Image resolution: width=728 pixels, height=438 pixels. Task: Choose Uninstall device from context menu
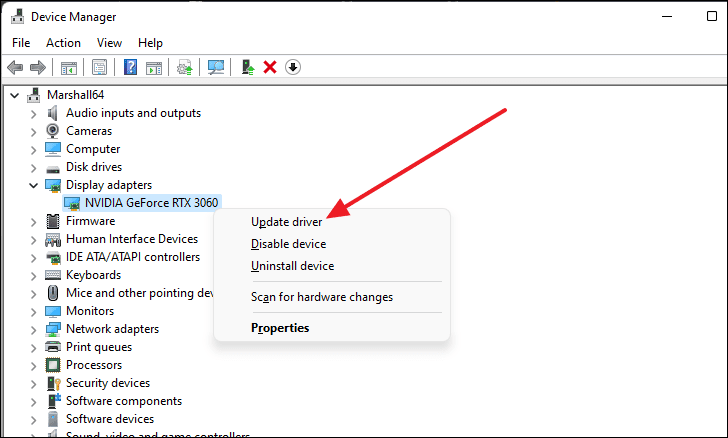pyautogui.click(x=292, y=266)
